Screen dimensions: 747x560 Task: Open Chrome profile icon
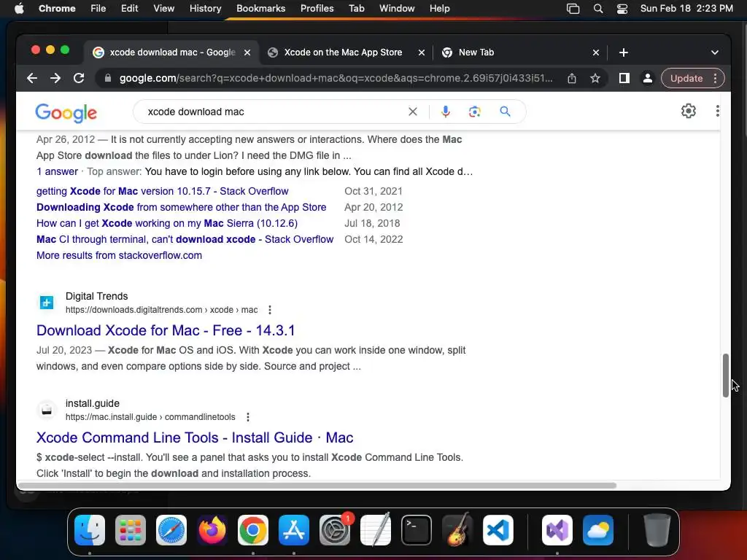[648, 78]
